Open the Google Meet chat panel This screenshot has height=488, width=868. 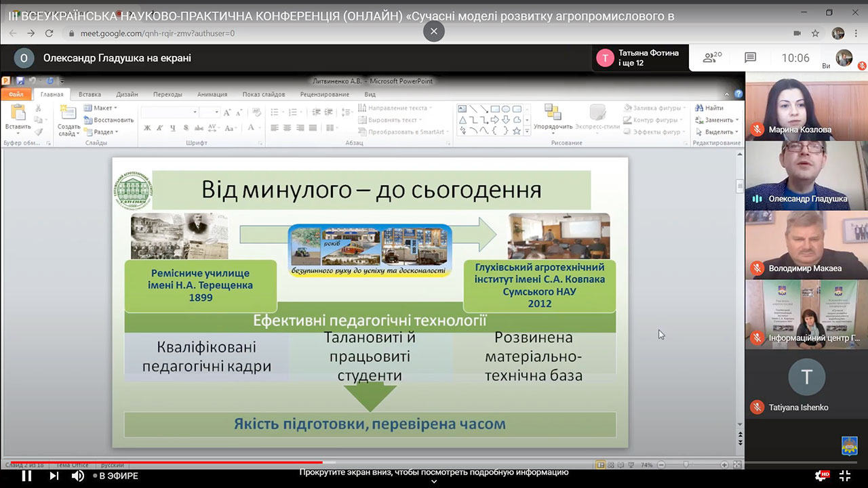click(x=750, y=58)
